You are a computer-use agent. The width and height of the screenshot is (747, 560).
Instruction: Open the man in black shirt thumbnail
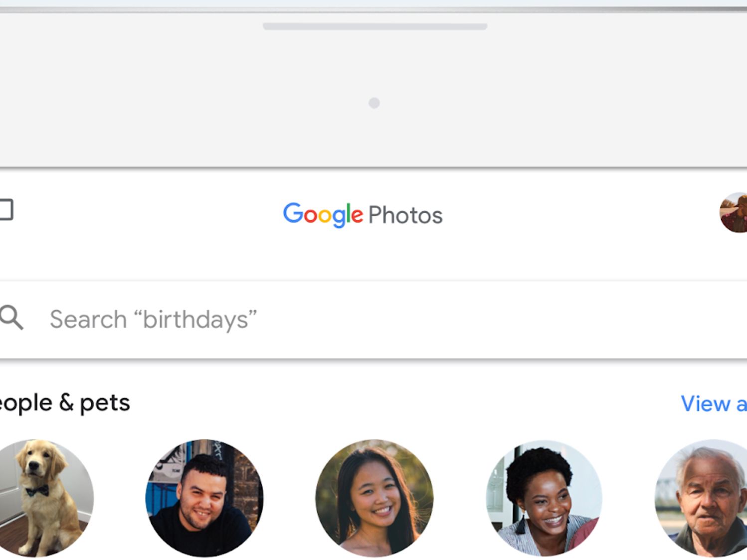coord(204,498)
